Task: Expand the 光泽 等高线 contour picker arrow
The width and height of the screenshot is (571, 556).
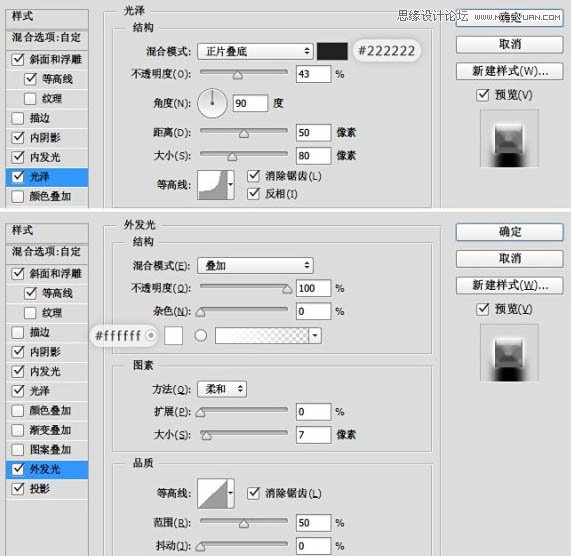Action: click(231, 185)
